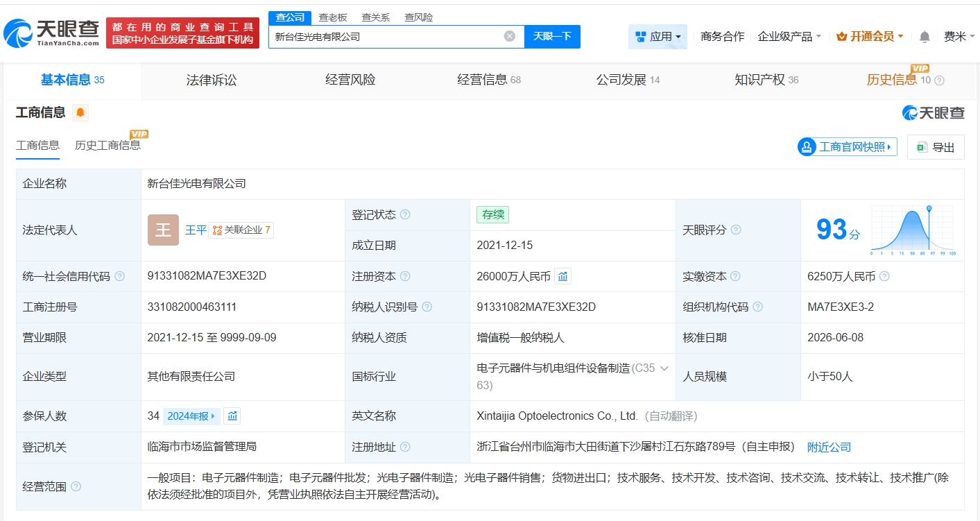The image size is (980, 521).
Task: Click the credit code 91331082MA7E3XE32D under 统一社会信用代码
Action: (207, 276)
